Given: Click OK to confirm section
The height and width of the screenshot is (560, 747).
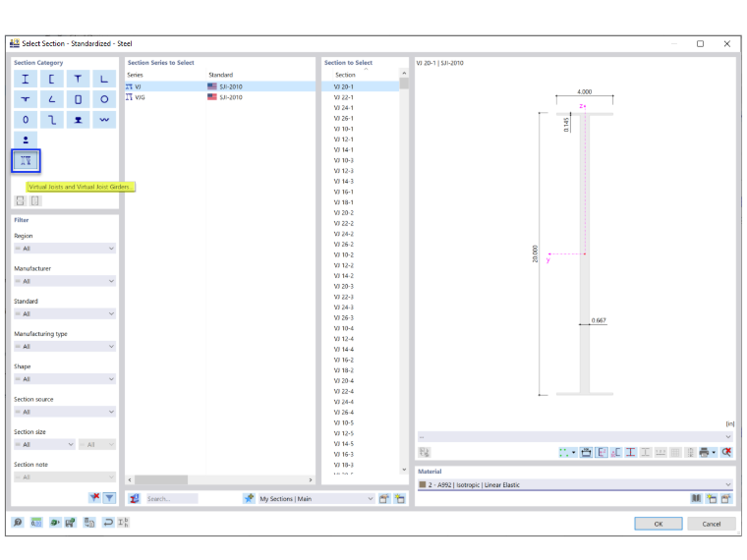Looking at the screenshot, I should [x=659, y=524].
